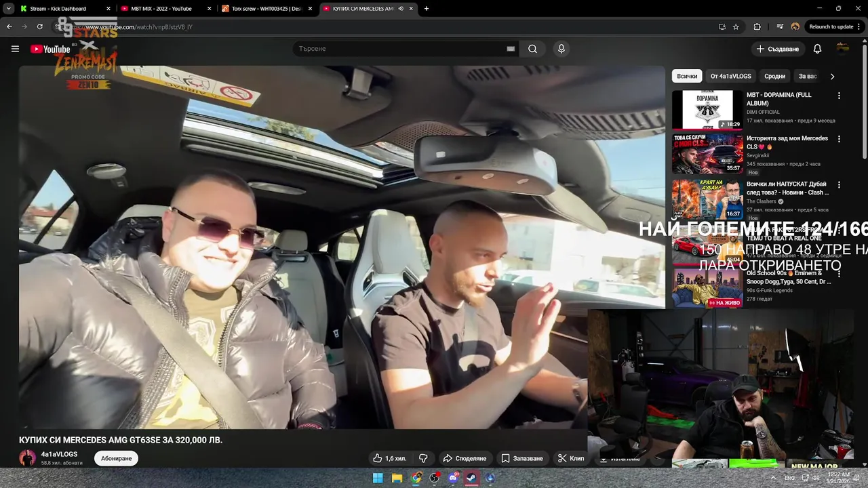Viewport: 868px width, 488px height.
Task: Close the Torx screw tab
Action: tap(310, 9)
